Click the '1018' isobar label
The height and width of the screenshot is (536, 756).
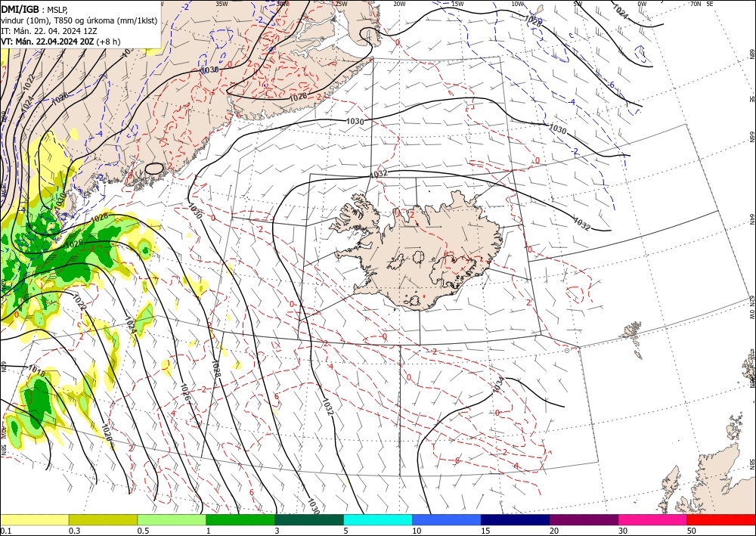click(36, 370)
